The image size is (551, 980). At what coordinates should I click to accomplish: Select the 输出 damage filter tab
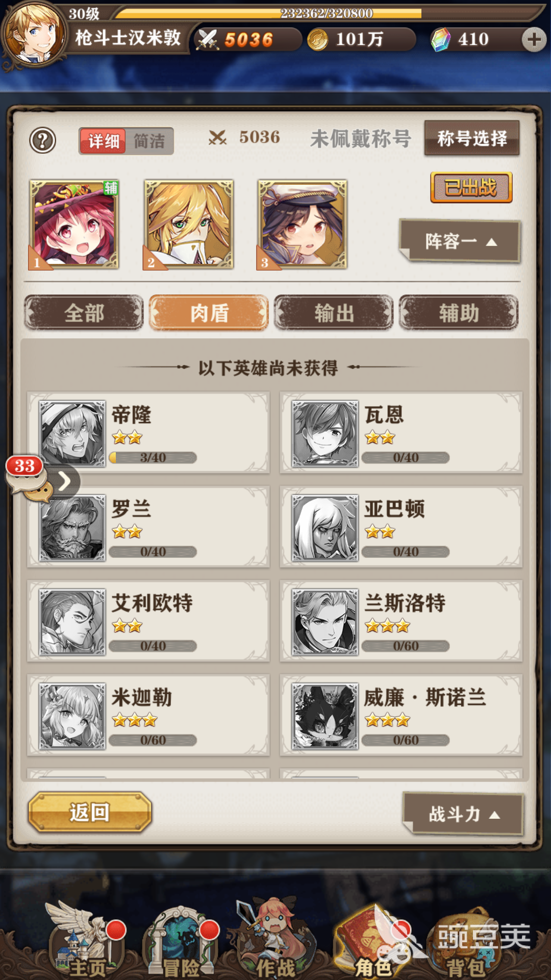click(334, 312)
